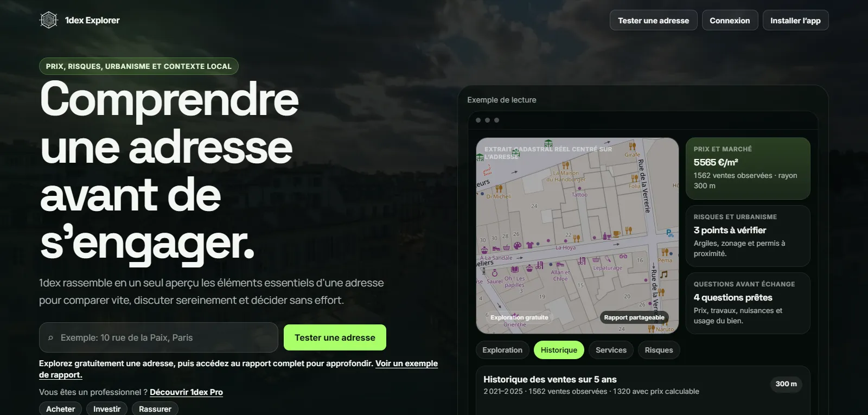Viewport: 868px width, 415px height.
Task: Click the Pema restaurant icon on the map
Action: click(665, 252)
